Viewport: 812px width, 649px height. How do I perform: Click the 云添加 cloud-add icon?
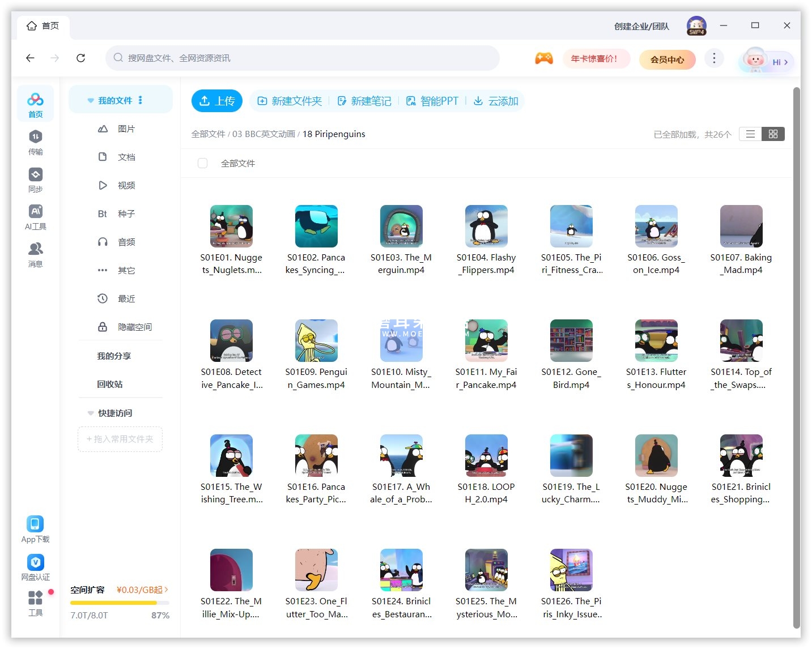pyautogui.click(x=479, y=100)
